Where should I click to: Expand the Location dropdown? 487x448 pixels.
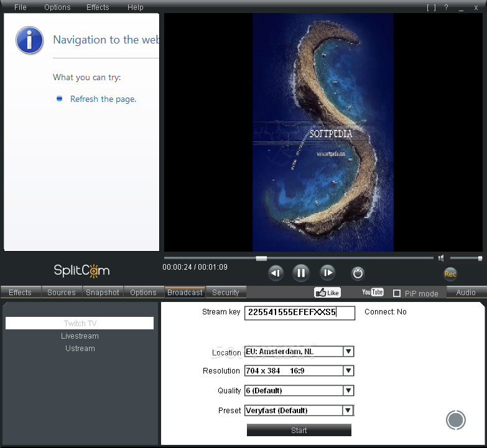pyautogui.click(x=348, y=352)
